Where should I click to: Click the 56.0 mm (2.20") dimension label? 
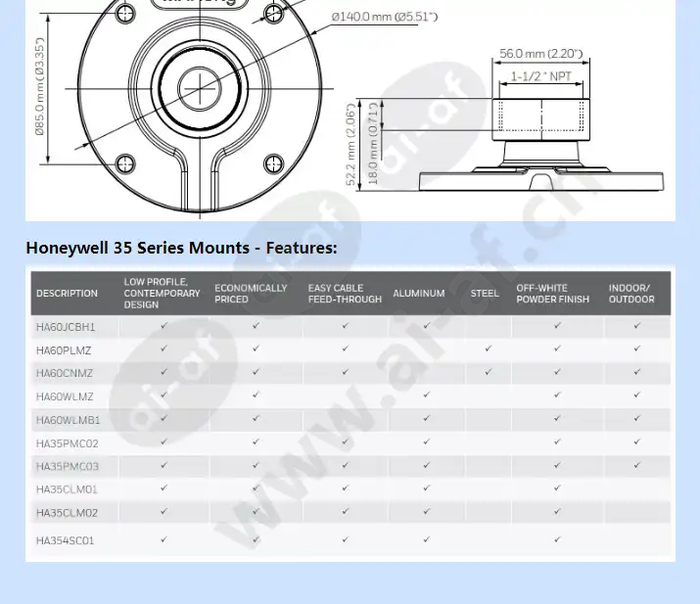(x=541, y=54)
